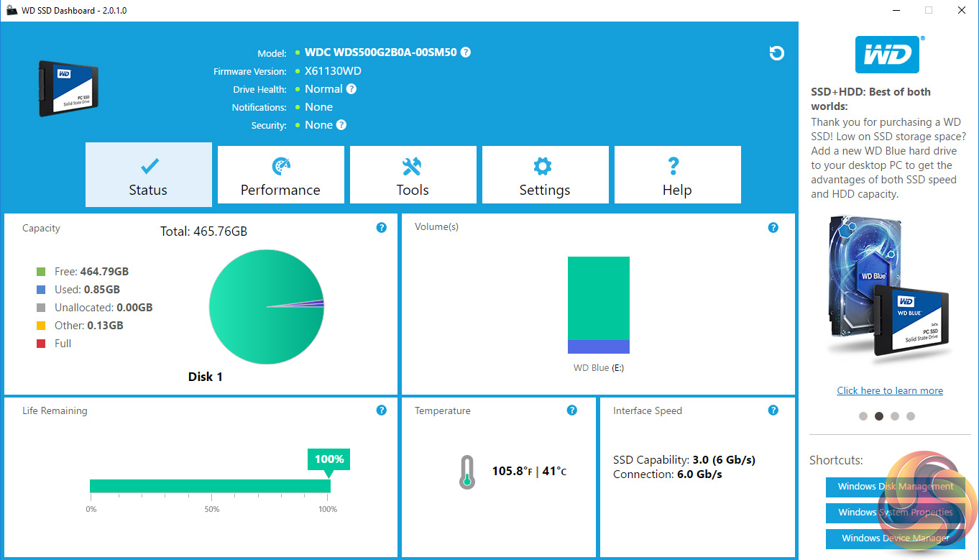The height and width of the screenshot is (560, 979).
Task: Click help icon beside Drive Health Normal
Action: [351, 89]
